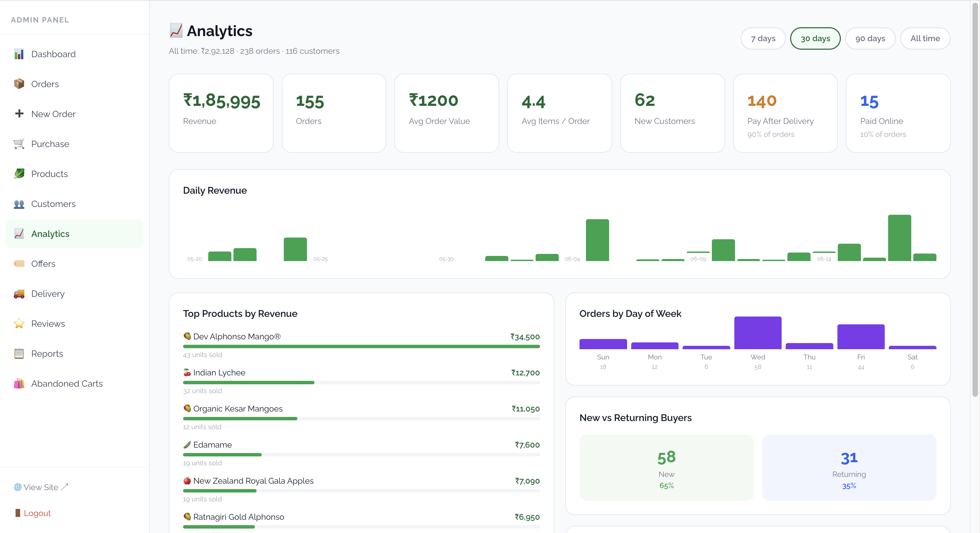This screenshot has height=533, width=980.
Task: Click the apple icon beside Royal Gala Apples
Action: [x=187, y=481]
